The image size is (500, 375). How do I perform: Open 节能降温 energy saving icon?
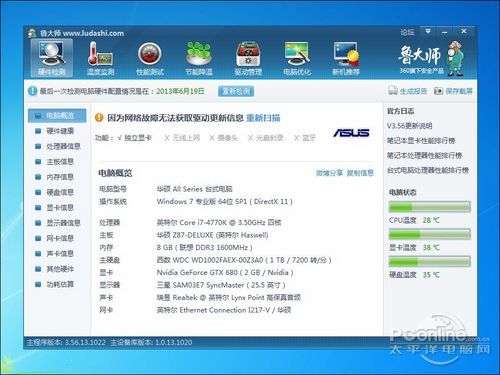[199, 58]
